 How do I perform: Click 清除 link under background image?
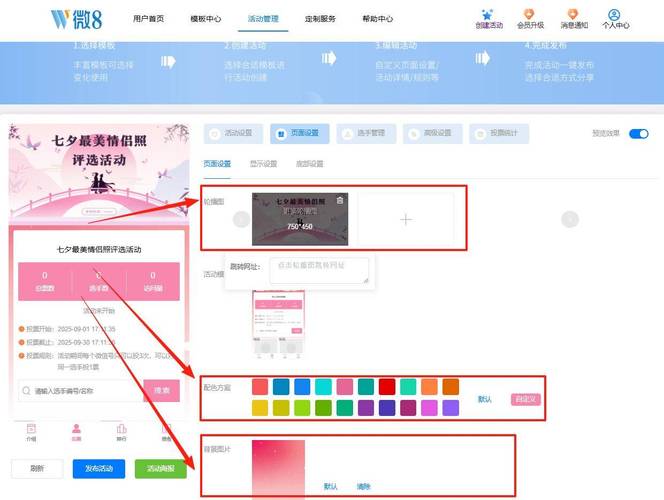363,486
